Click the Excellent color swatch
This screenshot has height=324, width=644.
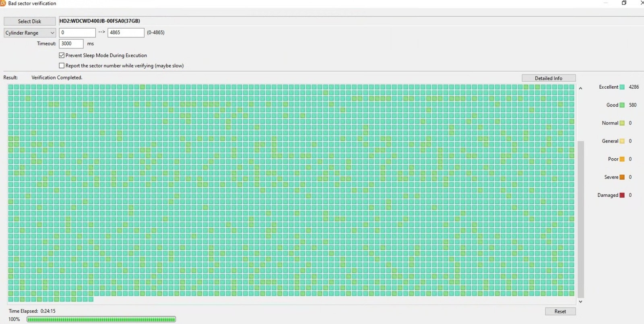pyautogui.click(x=622, y=87)
